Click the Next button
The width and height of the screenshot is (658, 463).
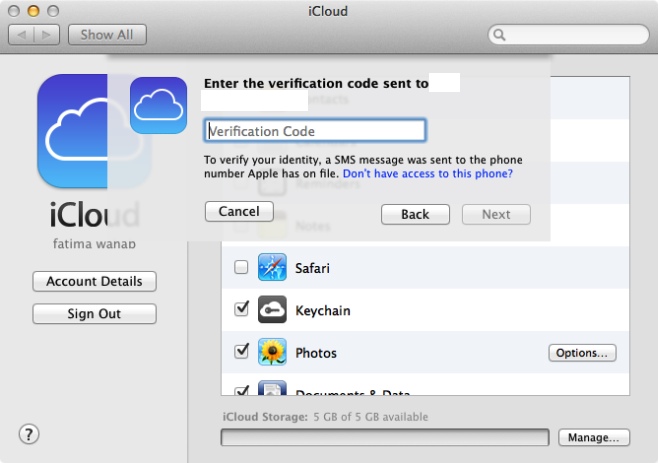[x=496, y=214]
